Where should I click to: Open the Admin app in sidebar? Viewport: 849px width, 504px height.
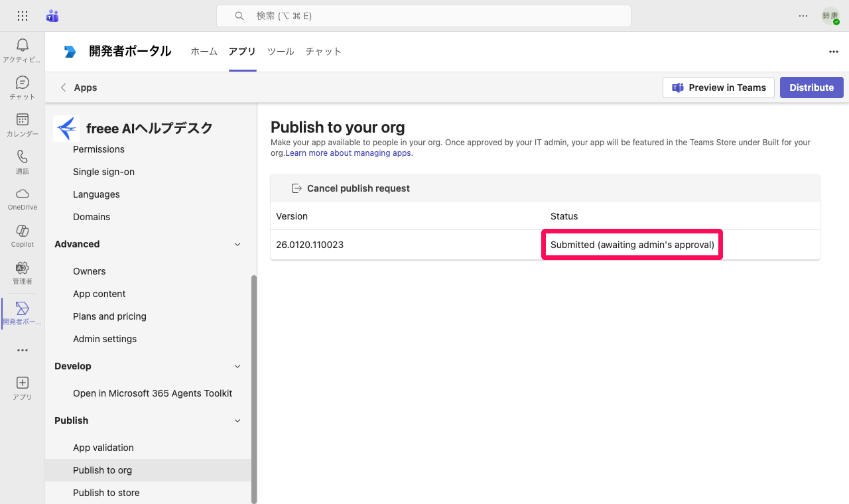click(23, 273)
